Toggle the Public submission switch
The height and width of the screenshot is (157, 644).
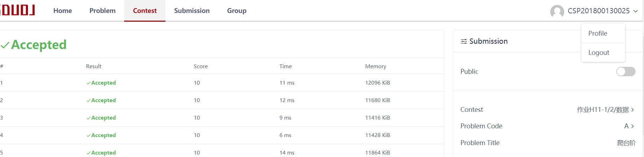625,71
